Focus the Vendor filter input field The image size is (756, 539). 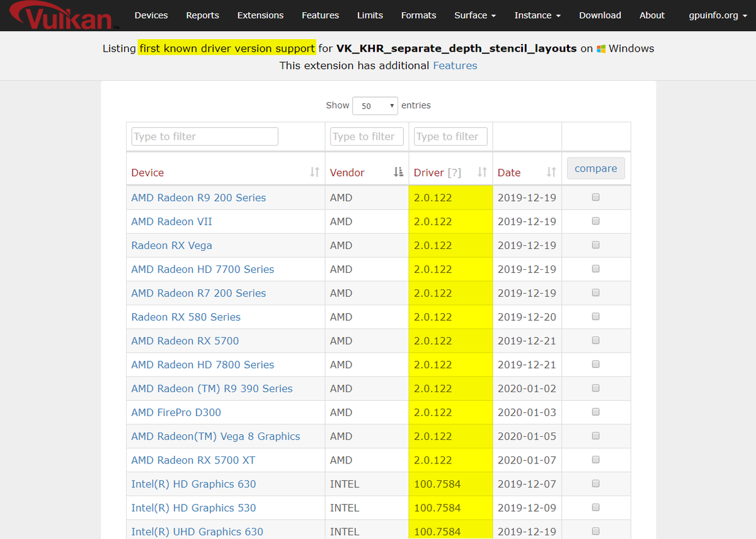[367, 136]
